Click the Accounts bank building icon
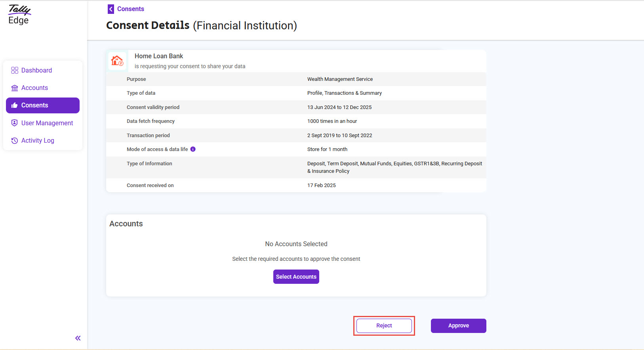Viewport: 644px width, 350px height. (x=15, y=88)
